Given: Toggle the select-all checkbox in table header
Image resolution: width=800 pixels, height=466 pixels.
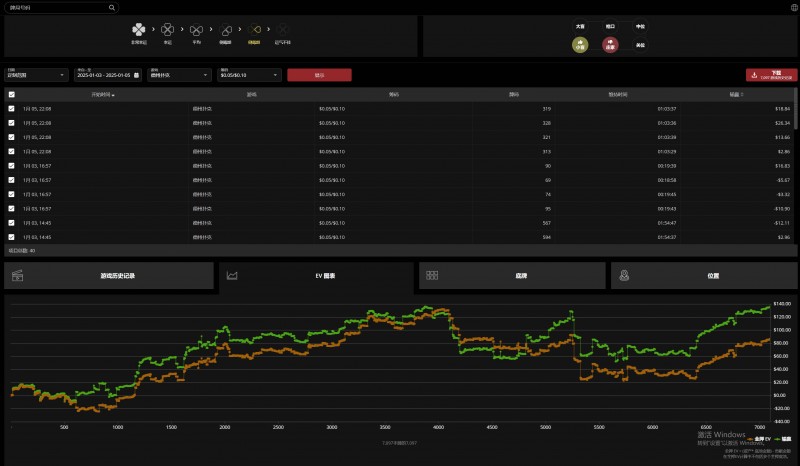Looking at the screenshot, I should [11, 94].
